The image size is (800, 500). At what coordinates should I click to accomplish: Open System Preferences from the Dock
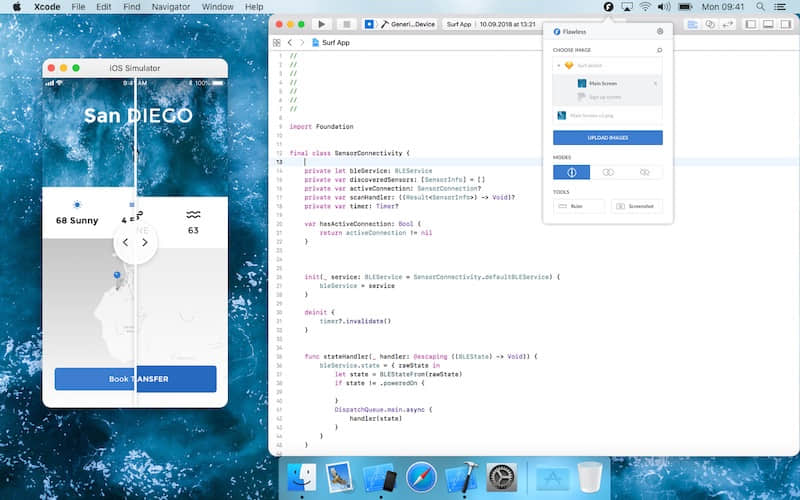coord(502,478)
